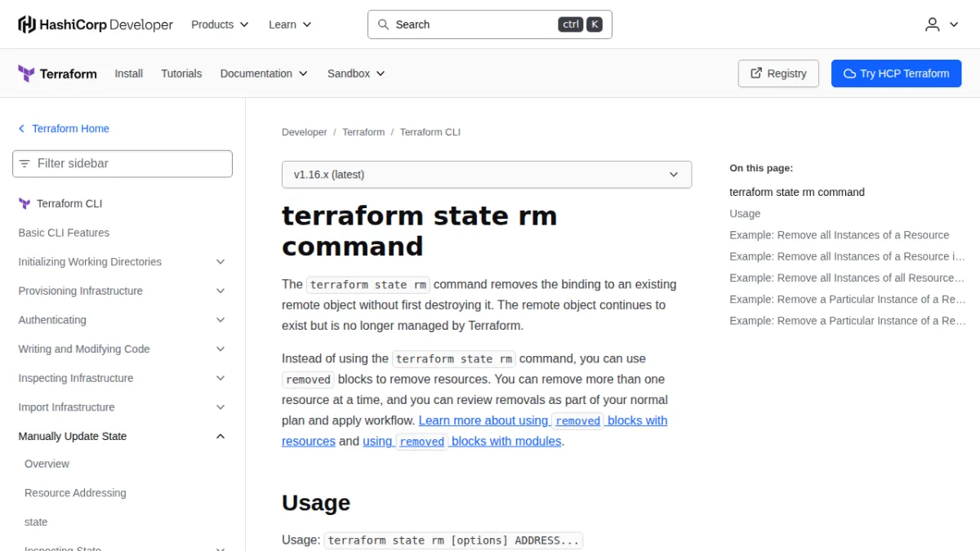
Task: Jump to 'Example: Remove all Instances of a Resource'
Action: 840,235
